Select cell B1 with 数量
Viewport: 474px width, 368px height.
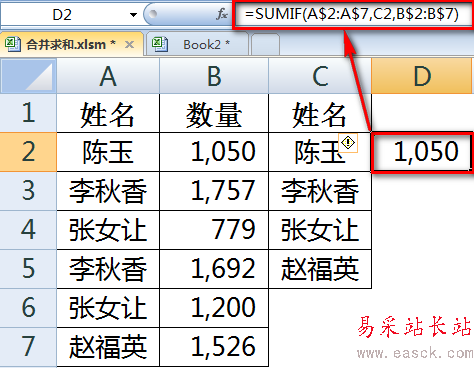click(x=214, y=113)
